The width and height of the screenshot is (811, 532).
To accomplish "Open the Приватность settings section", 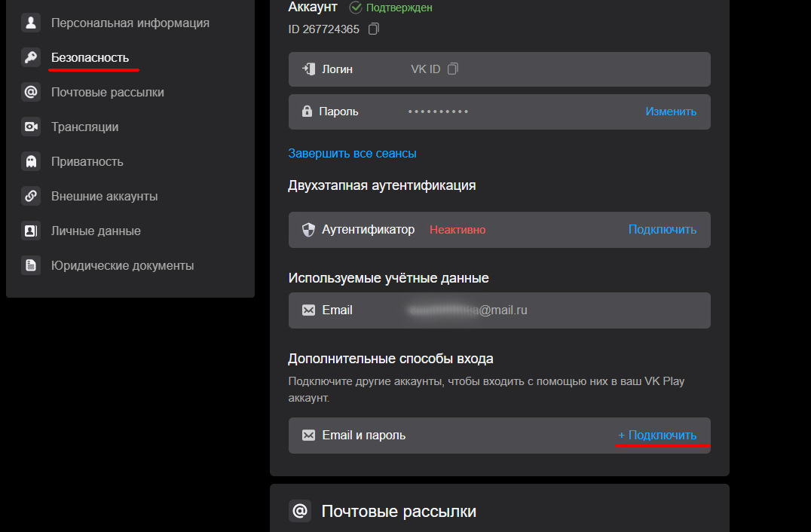I will coord(87,161).
